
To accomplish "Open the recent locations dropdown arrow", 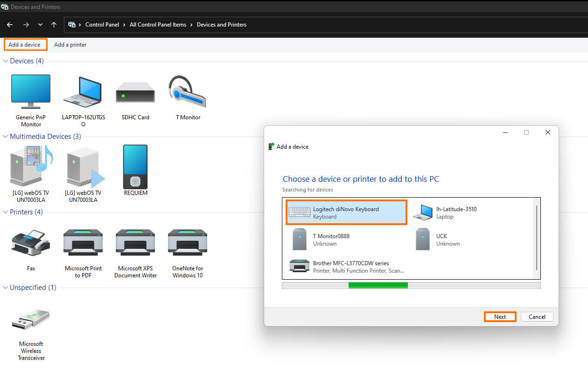I will pos(41,25).
